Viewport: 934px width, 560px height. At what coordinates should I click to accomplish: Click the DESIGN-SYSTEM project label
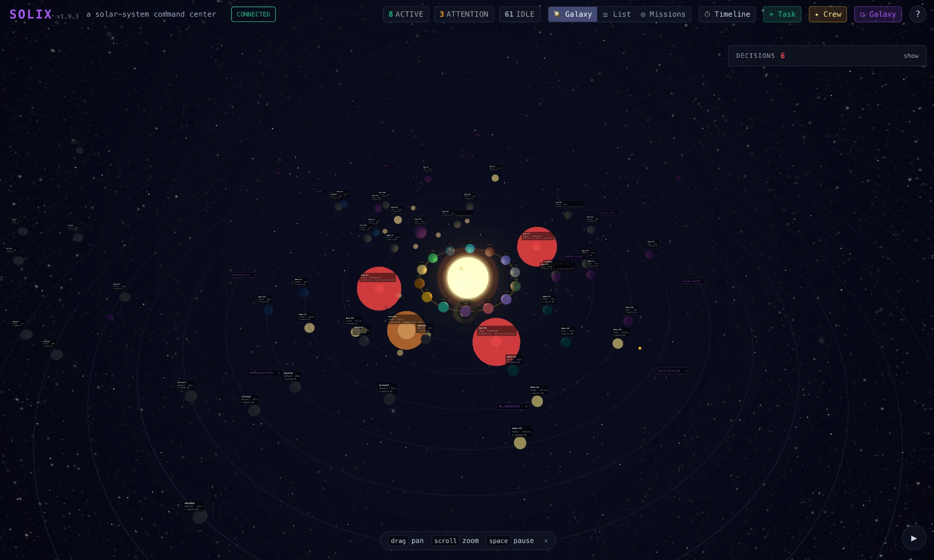click(693, 281)
